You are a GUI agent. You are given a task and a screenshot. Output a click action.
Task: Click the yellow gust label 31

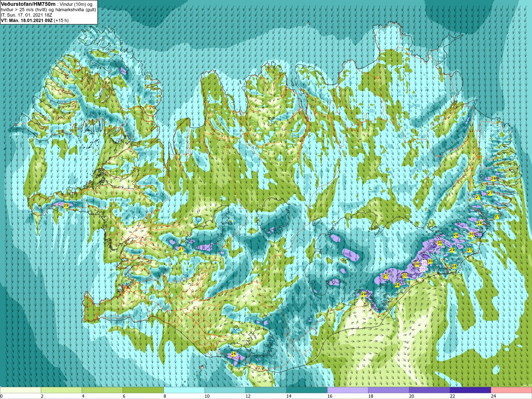pos(405,276)
